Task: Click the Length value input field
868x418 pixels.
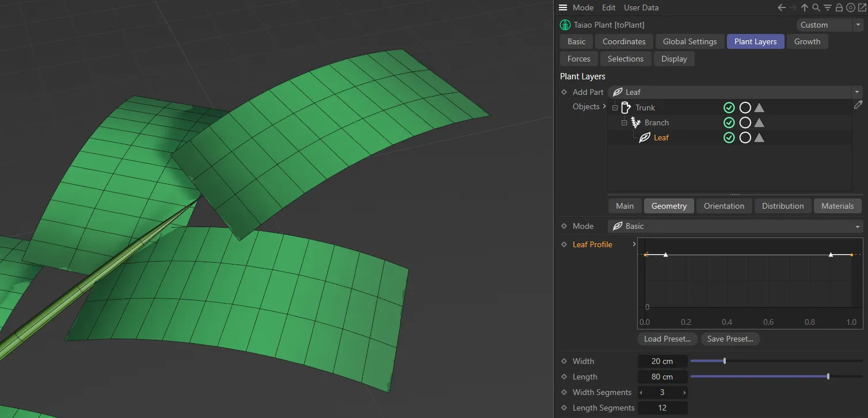Action: (662, 377)
